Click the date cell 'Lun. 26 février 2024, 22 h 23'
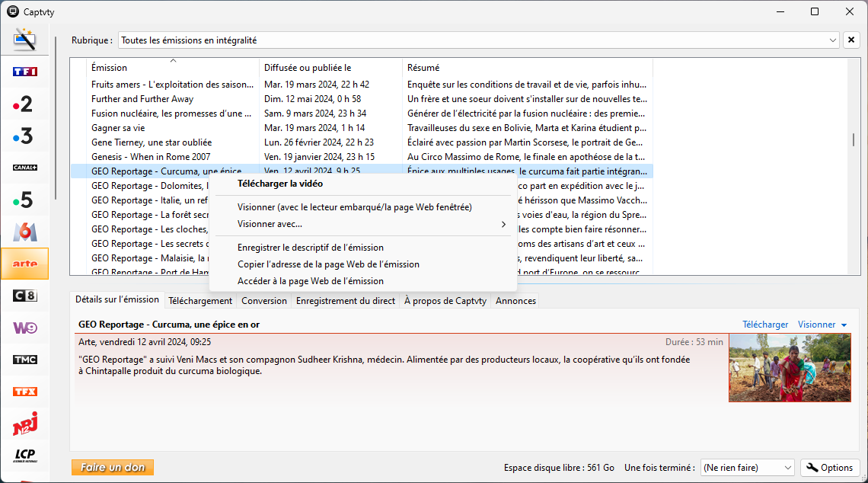This screenshot has height=483, width=868. point(319,142)
